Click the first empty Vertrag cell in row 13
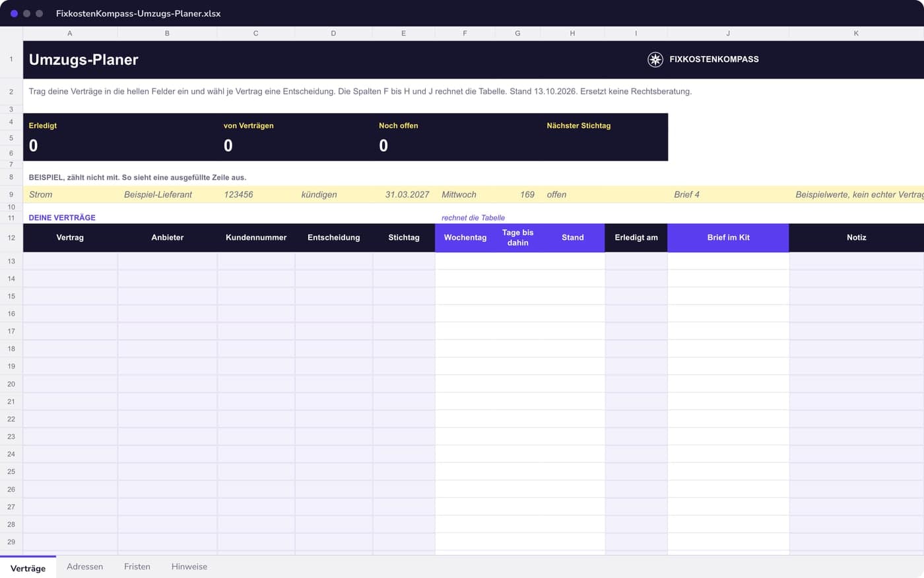The height and width of the screenshot is (578, 924). (x=70, y=261)
